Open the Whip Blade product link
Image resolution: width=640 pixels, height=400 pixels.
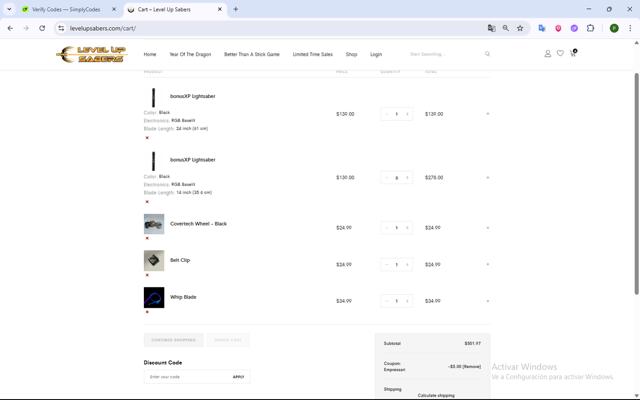pos(183,297)
